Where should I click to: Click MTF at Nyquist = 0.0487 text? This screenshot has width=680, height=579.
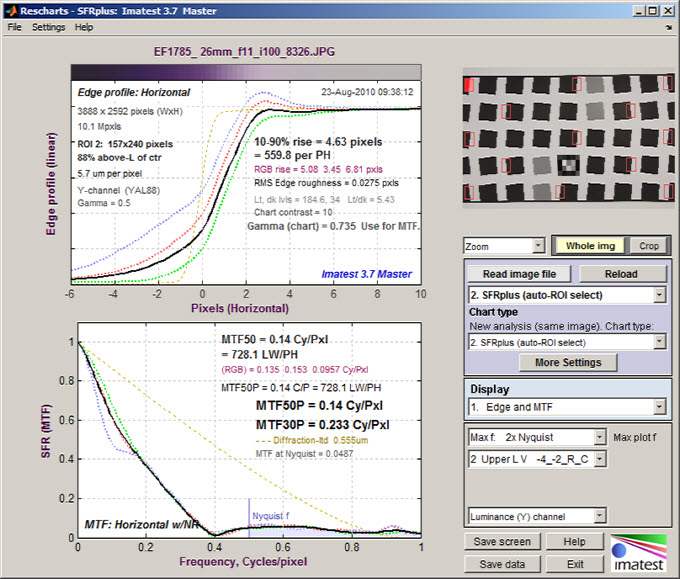(304, 454)
